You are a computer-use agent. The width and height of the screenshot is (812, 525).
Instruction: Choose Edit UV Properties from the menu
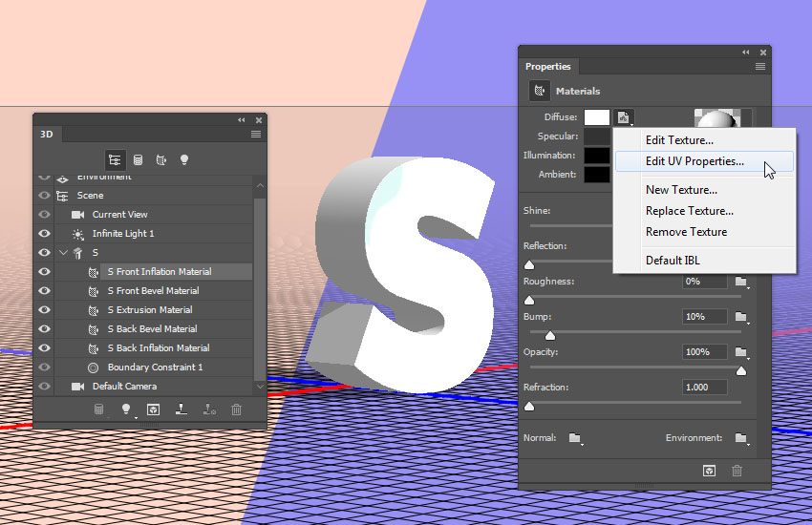click(x=694, y=161)
